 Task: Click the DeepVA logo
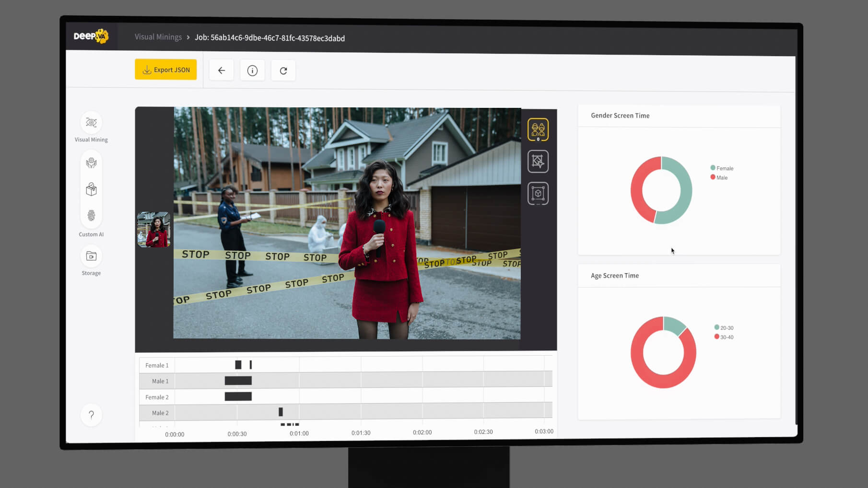pos(91,36)
